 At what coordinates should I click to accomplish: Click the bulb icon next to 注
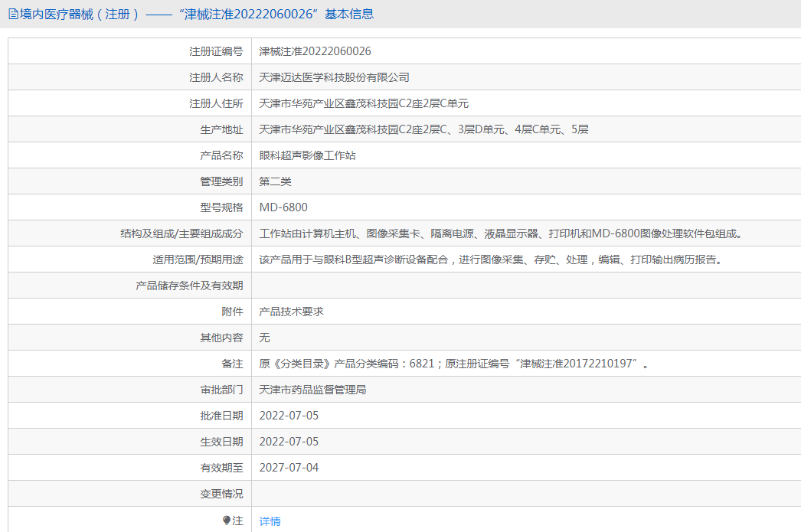[227, 521]
